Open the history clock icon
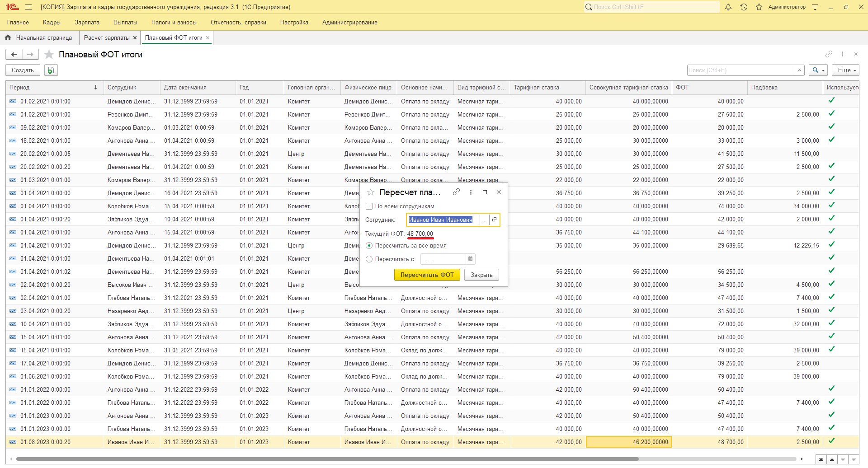 point(744,7)
